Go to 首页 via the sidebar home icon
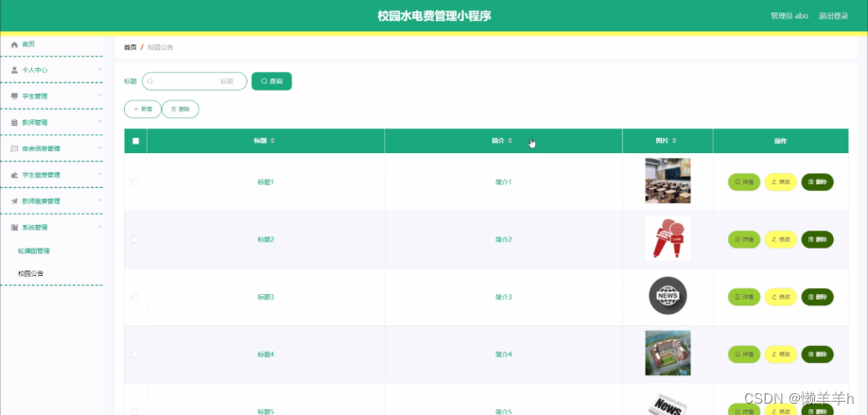This screenshot has height=415, width=868. (14, 44)
